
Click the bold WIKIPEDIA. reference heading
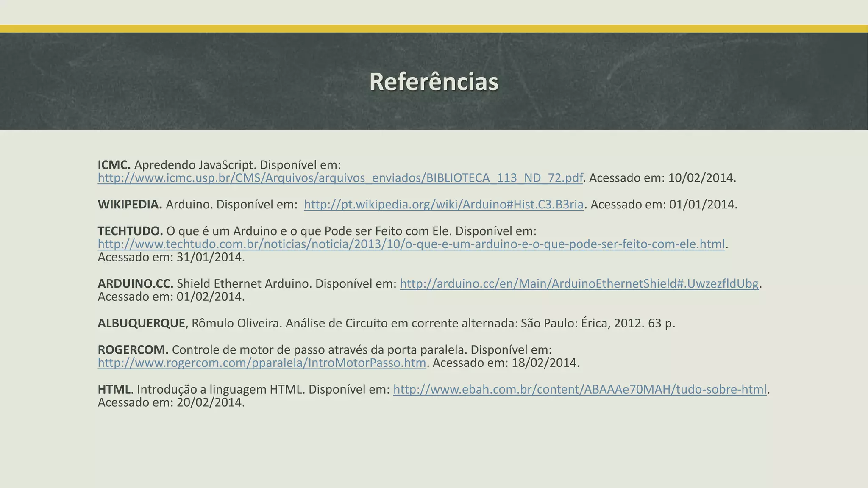pos(130,205)
